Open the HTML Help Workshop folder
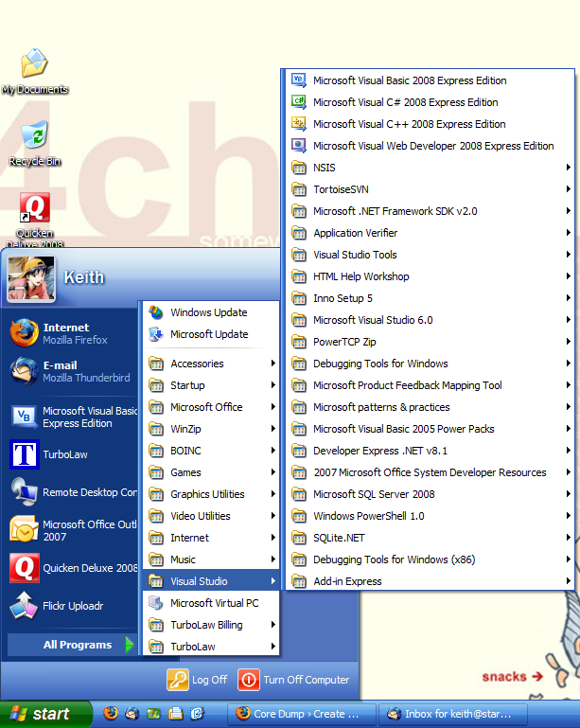This screenshot has width=580, height=728. (431, 276)
